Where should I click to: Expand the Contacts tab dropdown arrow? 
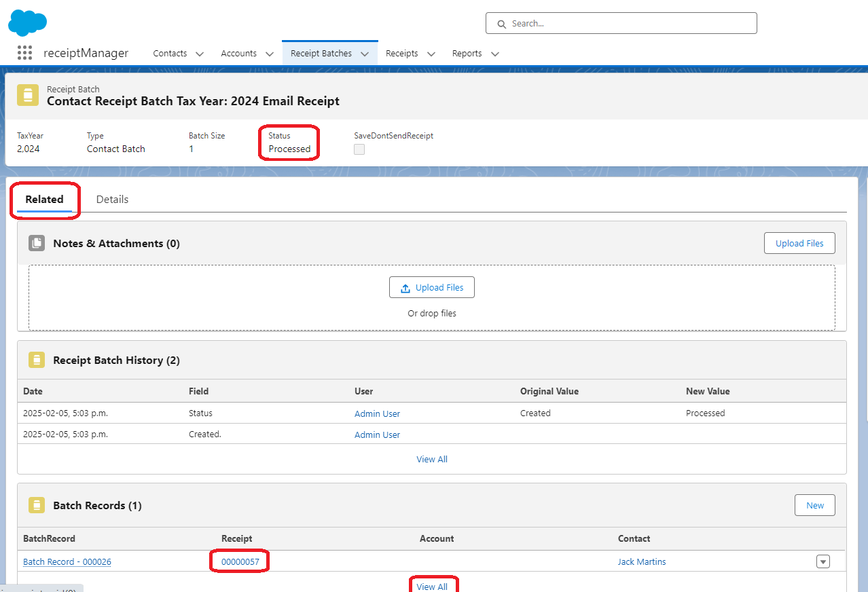pos(200,54)
